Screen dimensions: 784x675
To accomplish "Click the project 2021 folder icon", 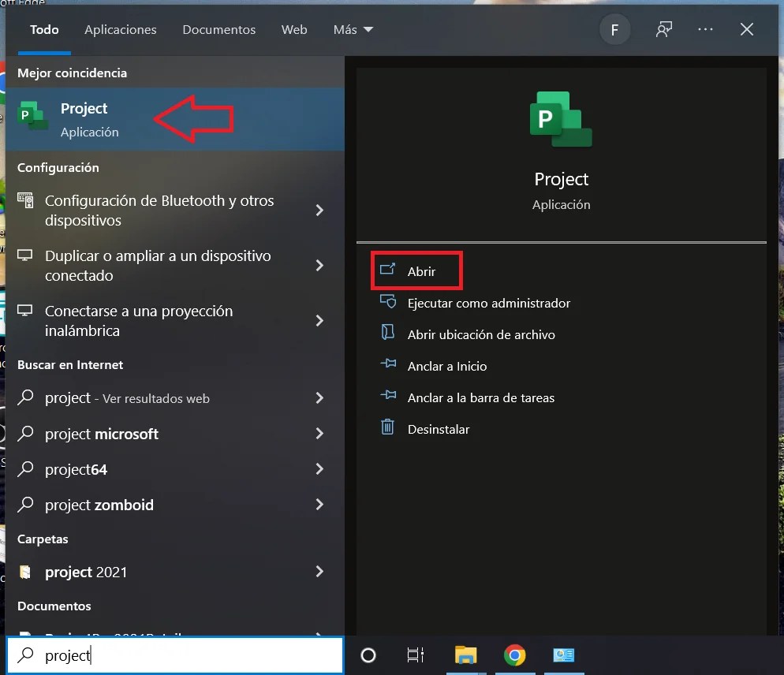I will [x=25, y=572].
